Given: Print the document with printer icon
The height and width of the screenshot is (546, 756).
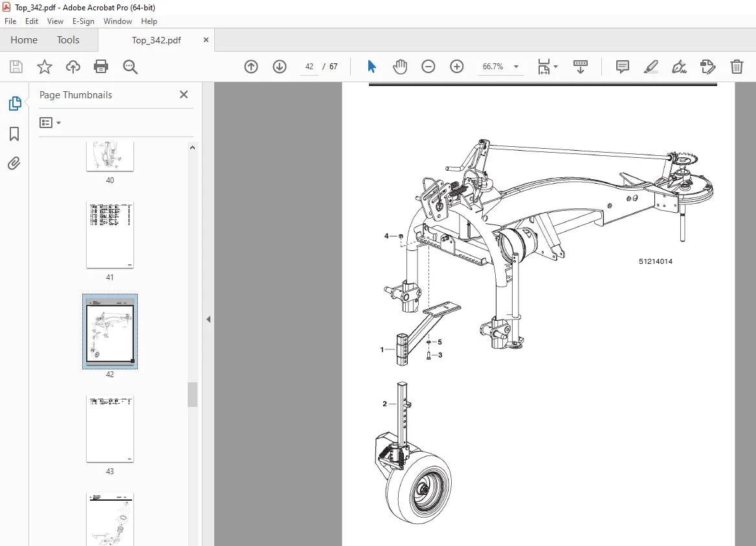Looking at the screenshot, I should coord(101,67).
